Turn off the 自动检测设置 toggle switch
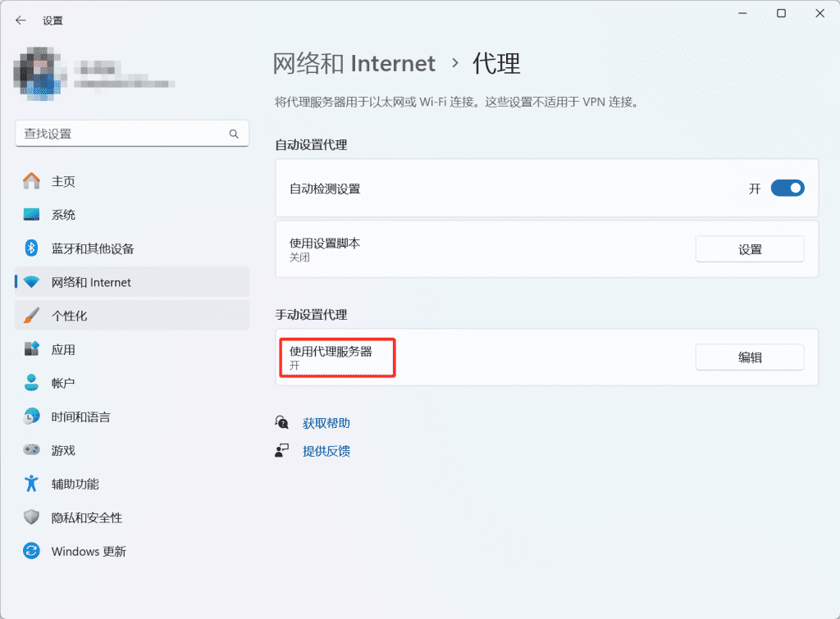This screenshot has width=840, height=619. [787, 189]
